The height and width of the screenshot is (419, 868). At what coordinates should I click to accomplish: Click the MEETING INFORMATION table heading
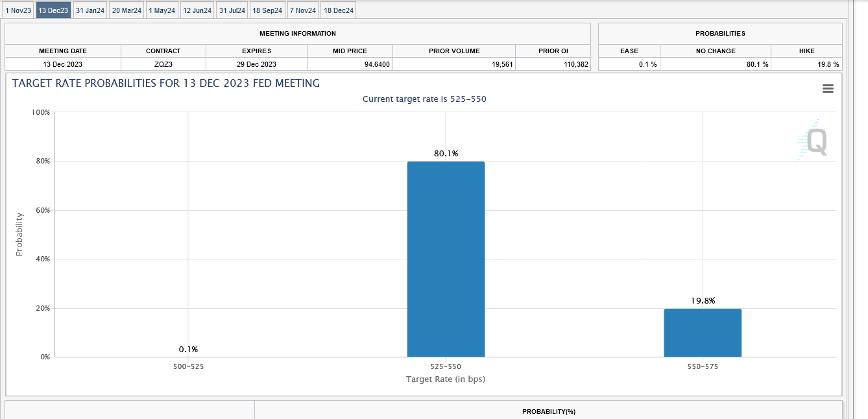click(x=298, y=33)
